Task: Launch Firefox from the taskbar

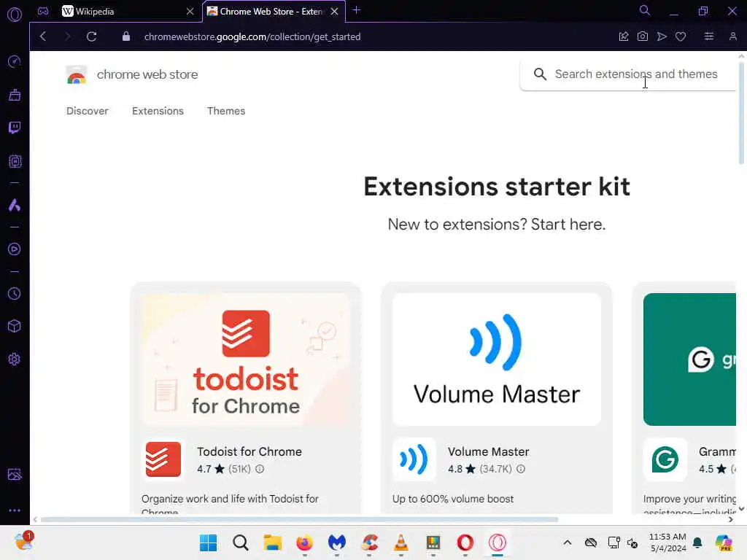Action: point(304,542)
